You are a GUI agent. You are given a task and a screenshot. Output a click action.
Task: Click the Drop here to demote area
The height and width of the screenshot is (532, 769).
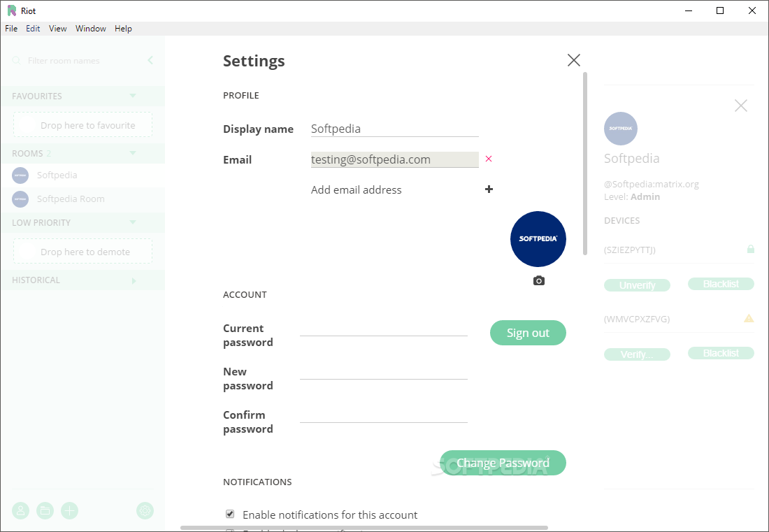click(83, 252)
